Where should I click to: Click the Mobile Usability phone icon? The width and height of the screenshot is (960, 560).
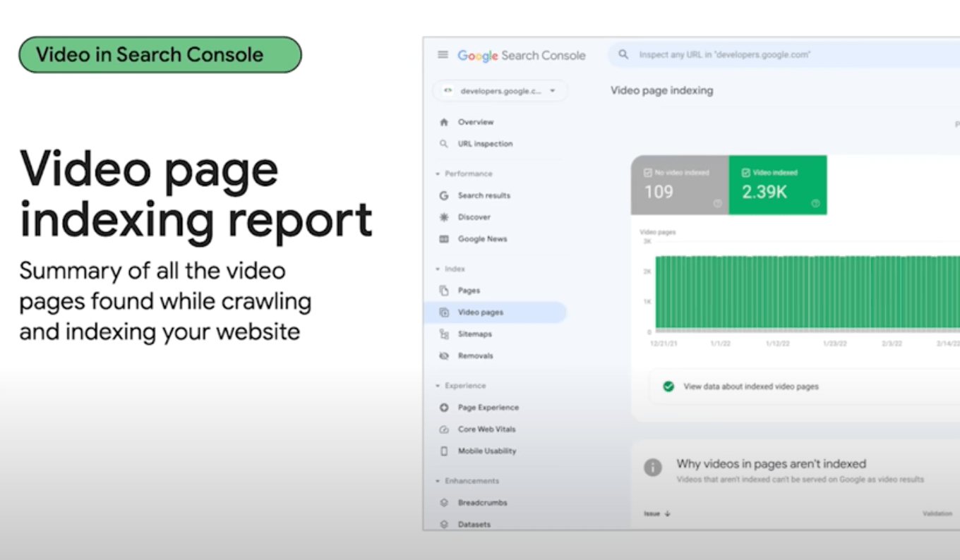click(444, 451)
